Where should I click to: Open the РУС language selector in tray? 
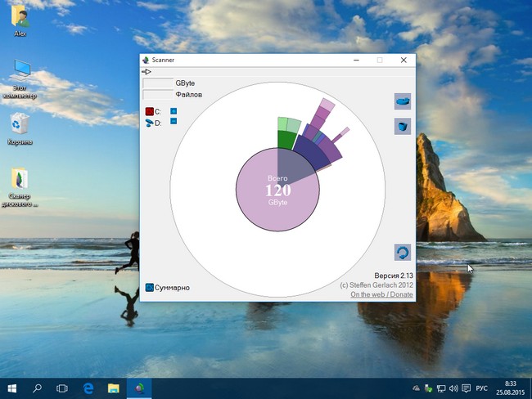pyautogui.click(x=482, y=387)
